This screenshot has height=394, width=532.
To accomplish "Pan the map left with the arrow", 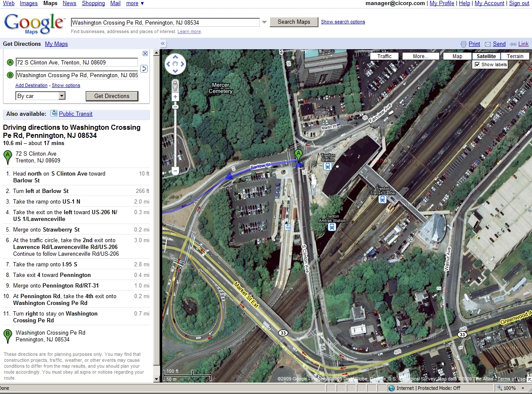I will click(x=169, y=64).
